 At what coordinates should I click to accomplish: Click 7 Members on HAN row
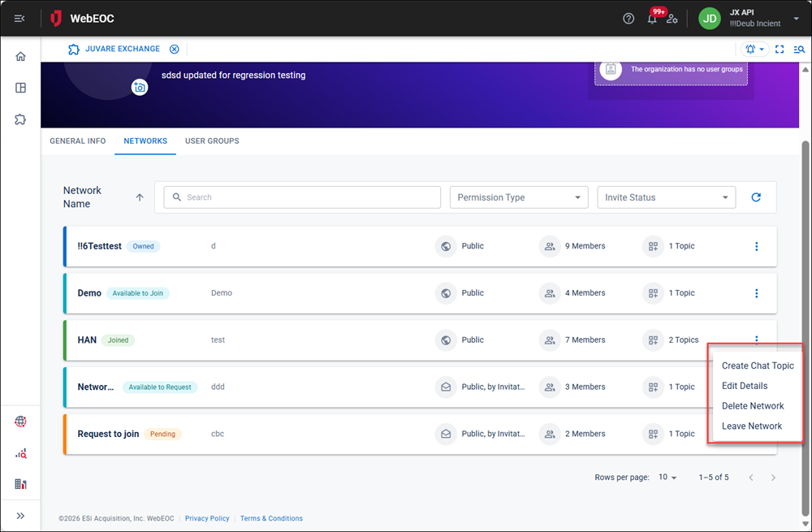tap(585, 340)
